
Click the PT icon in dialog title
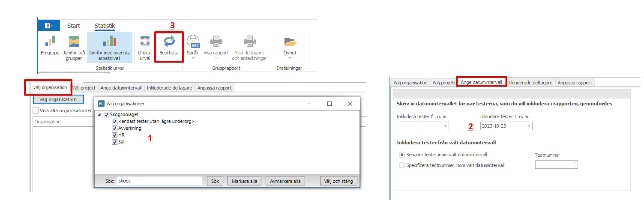tap(101, 104)
